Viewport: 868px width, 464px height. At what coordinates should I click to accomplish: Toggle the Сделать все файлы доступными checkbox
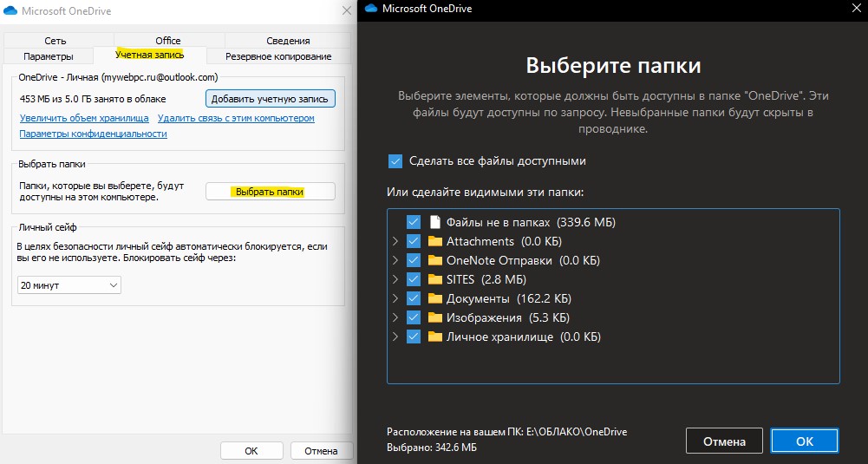(395, 161)
